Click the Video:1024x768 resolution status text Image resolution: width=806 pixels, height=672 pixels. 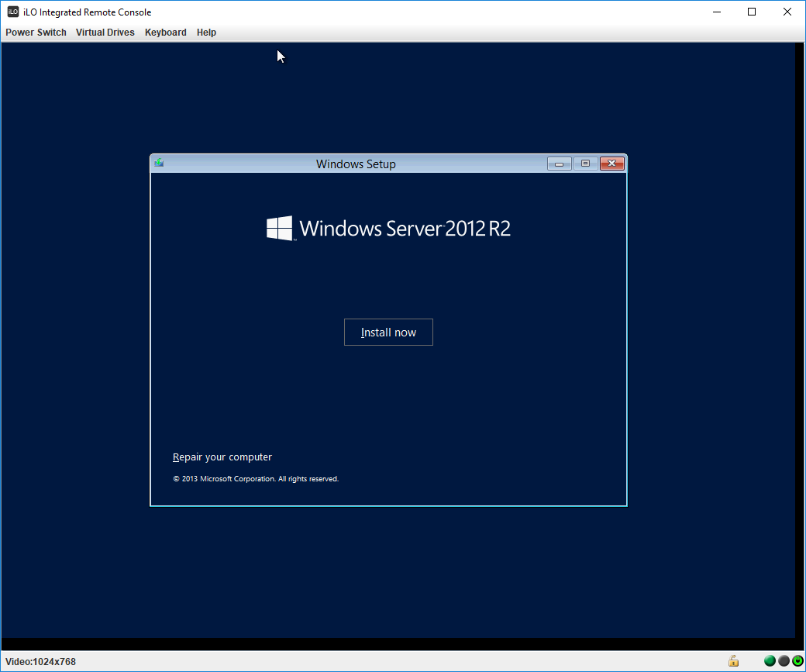(41, 662)
